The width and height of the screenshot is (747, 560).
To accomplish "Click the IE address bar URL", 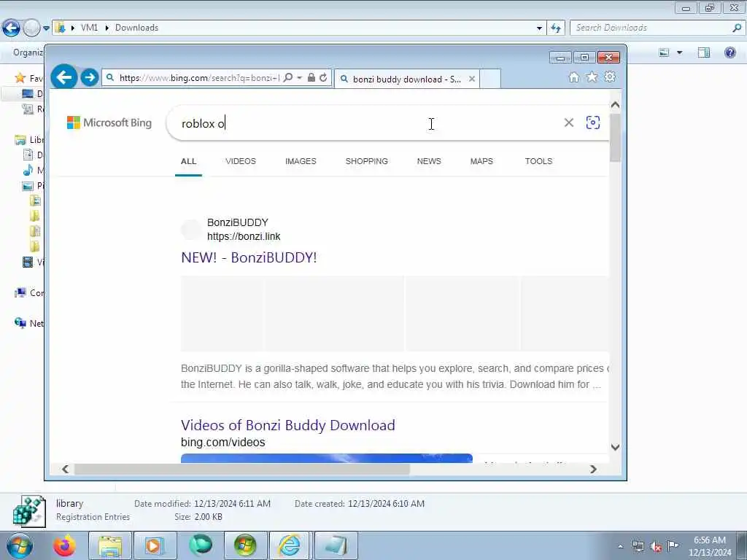I will 199,77.
